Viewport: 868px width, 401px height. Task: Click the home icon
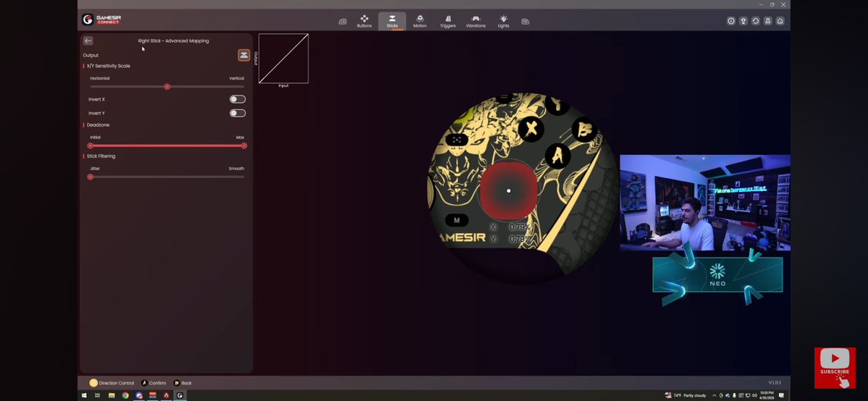[x=780, y=21]
